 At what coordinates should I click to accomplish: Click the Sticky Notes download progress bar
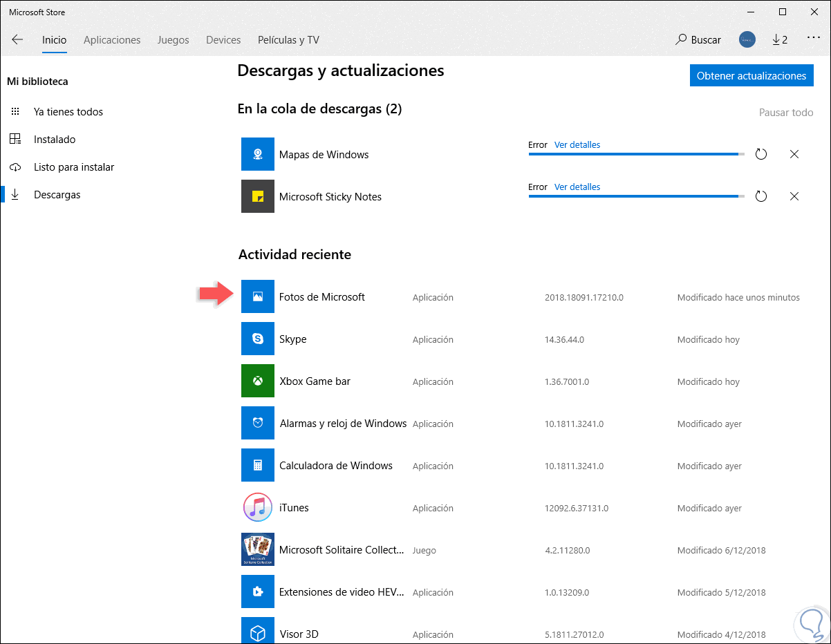(x=636, y=196)
